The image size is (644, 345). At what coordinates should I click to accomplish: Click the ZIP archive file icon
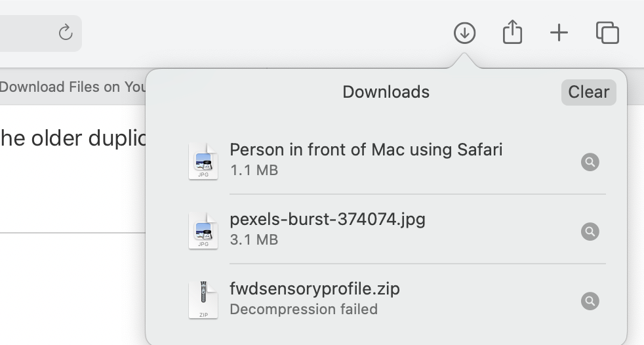[203, 300]
